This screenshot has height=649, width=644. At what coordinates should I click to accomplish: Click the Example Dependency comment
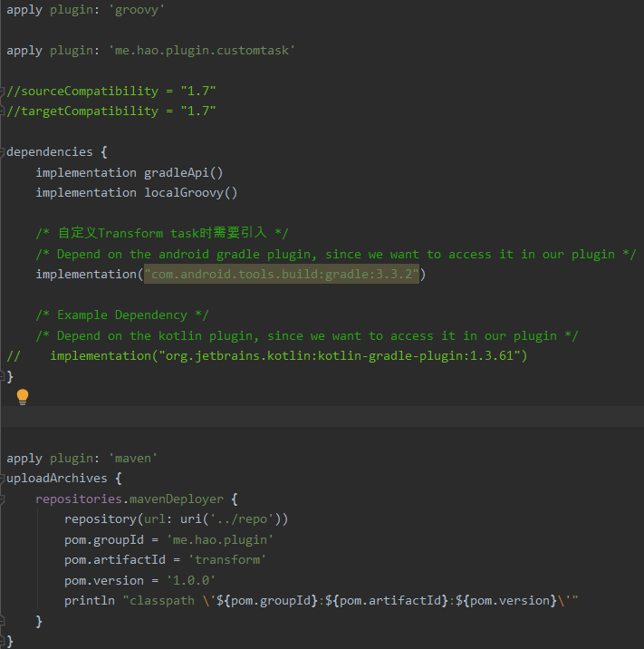[122, 315]
